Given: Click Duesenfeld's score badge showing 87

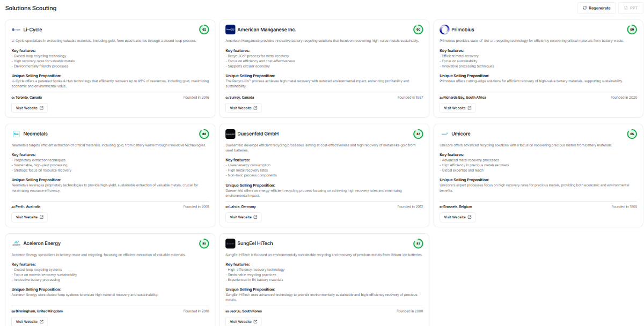Looking at the screenshot, I should [418, 134].
